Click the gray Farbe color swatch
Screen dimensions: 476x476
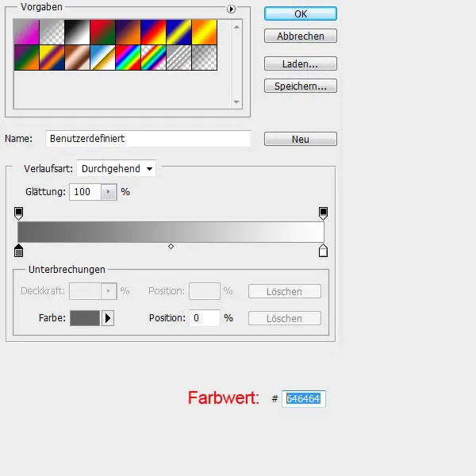85,318
